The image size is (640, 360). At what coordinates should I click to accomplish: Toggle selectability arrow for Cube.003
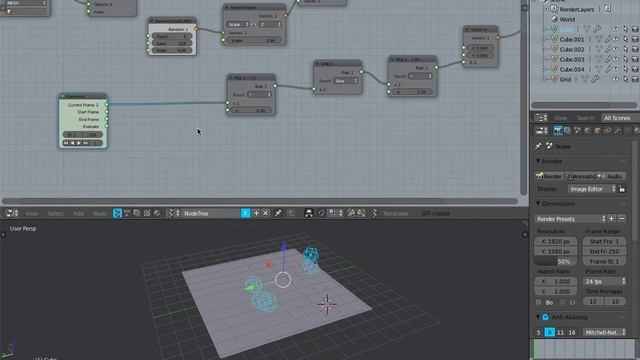[625, 60]
